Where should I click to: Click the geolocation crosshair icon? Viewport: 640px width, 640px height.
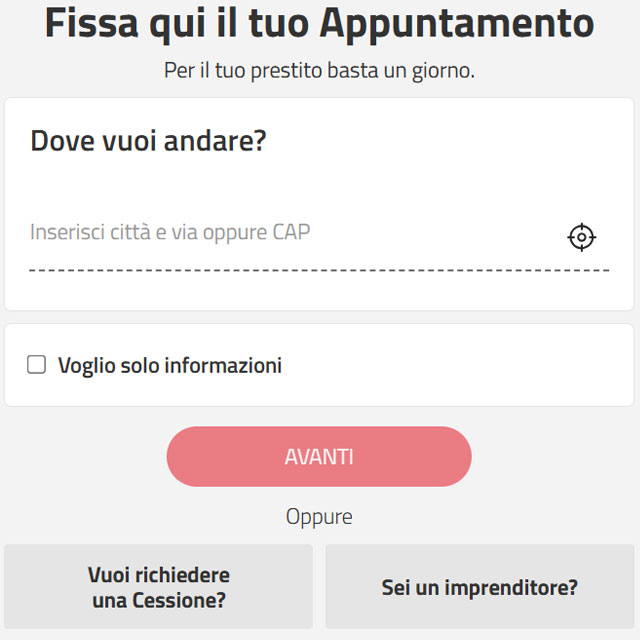(x=581, y=237)
